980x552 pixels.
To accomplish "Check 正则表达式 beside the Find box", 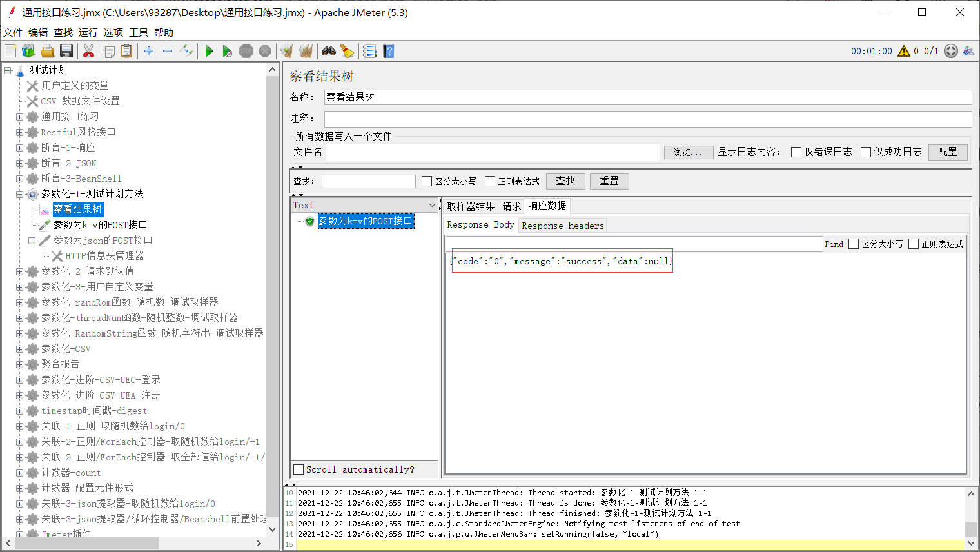I will point(914,244).
